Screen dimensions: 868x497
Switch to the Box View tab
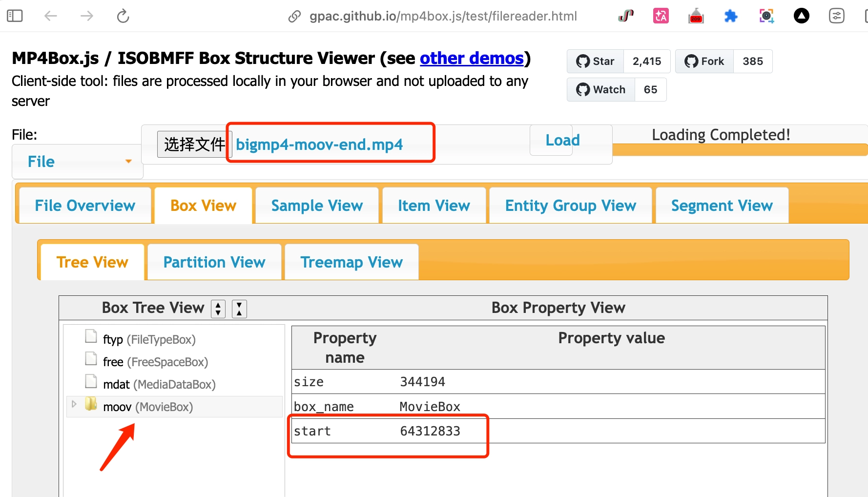[x=204, y=206]
